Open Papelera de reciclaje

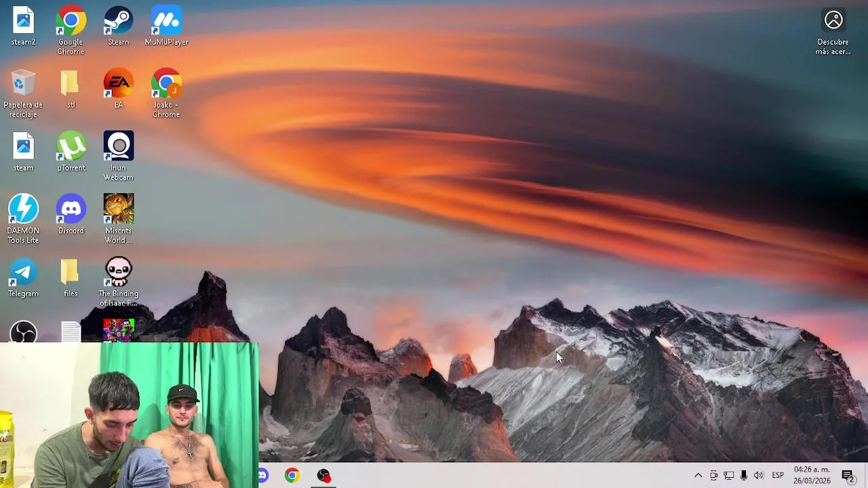[x=23, y=94]
